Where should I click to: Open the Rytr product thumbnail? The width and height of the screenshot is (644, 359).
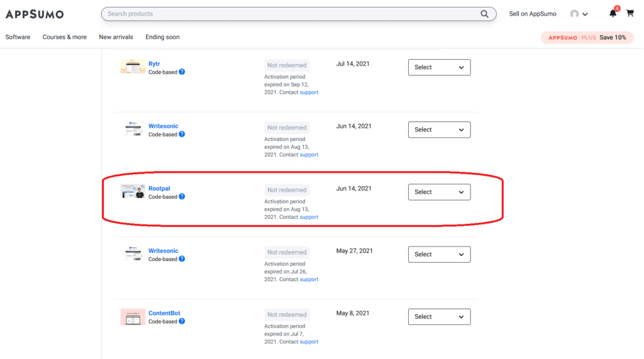pos(133,67)
